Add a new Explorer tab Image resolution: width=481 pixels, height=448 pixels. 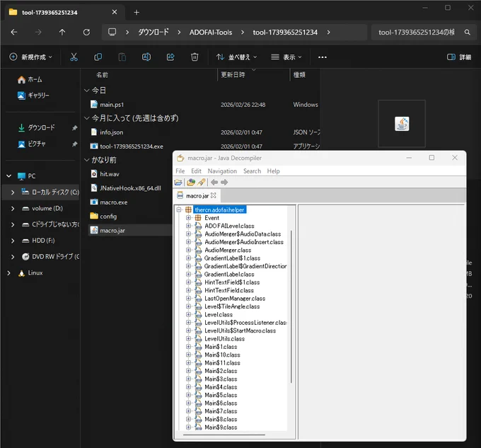click(137, 12)
